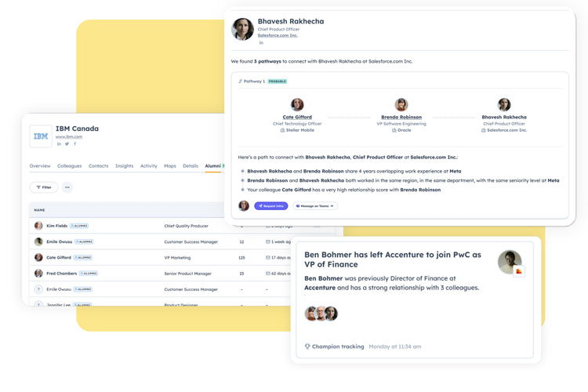
Task: Click the Message on Teams button
Action: (x=314, y=206)
